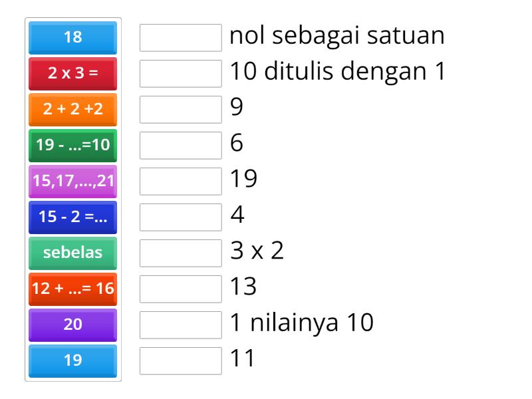
Task: Pick the purple tile labeled 20
Action: click(72, 325)
